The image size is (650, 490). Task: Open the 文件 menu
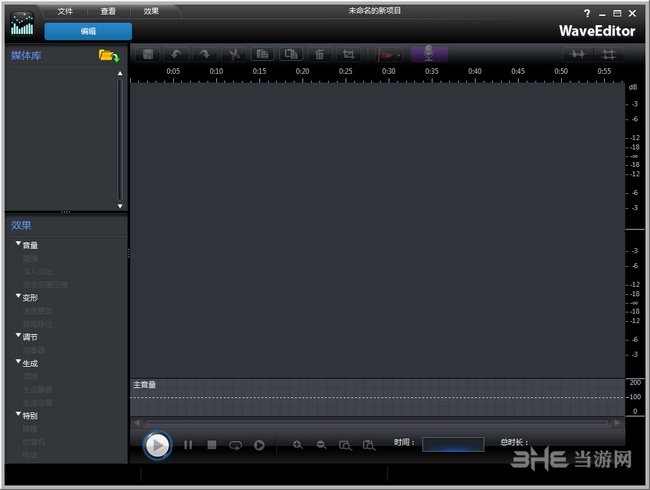[65, 11]
